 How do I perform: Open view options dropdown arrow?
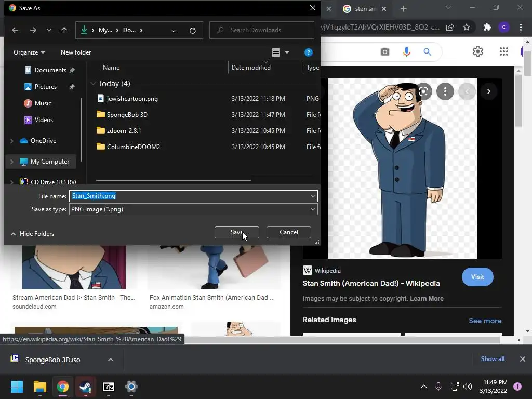click(287, 52)
